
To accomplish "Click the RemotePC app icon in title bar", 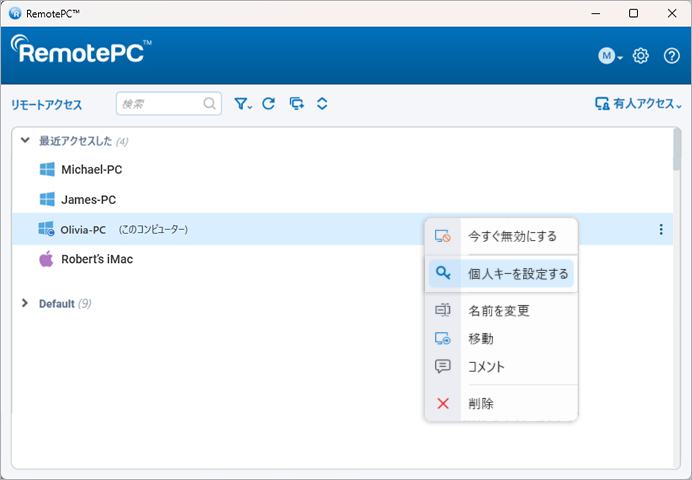I will pyautogui.click(x=15, y=13).
